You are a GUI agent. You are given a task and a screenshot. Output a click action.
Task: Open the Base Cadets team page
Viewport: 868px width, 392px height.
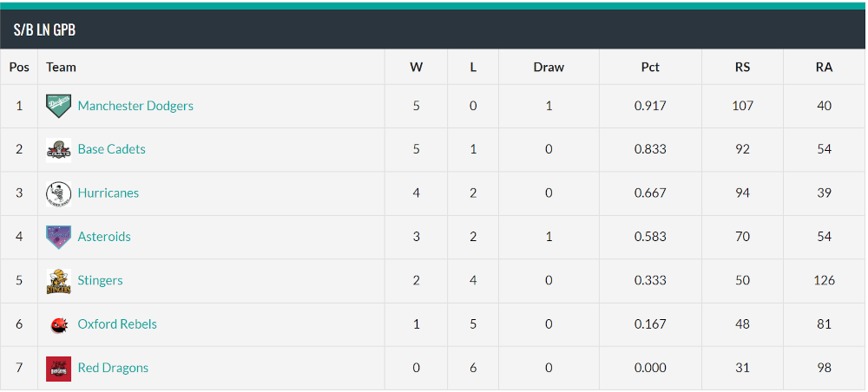pyautogui.click(x=112, y=149)
